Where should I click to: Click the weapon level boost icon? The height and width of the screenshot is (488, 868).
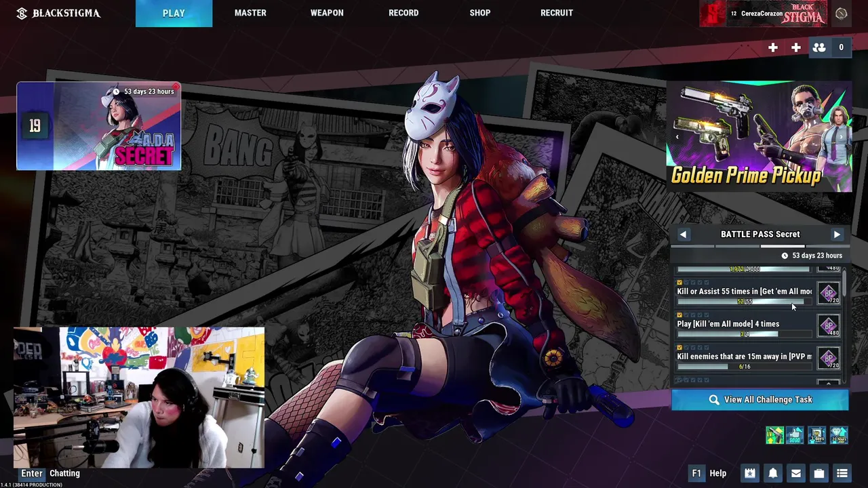click(x=775, y=435)
